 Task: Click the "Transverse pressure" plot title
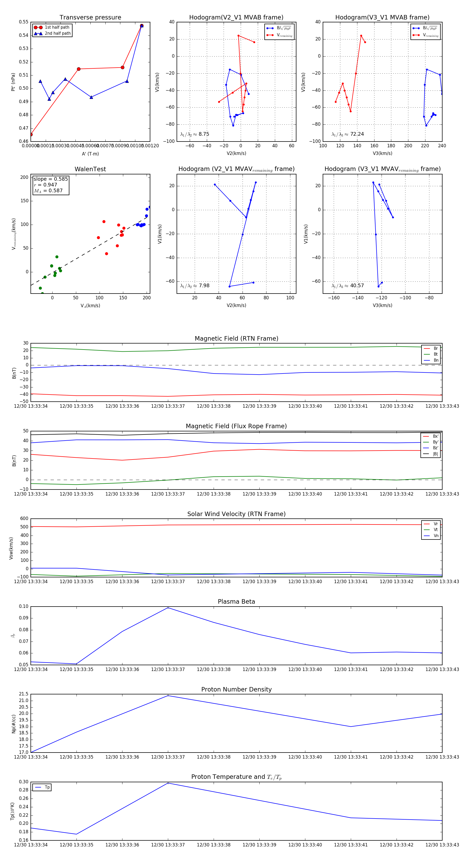(x=90, y=18)
